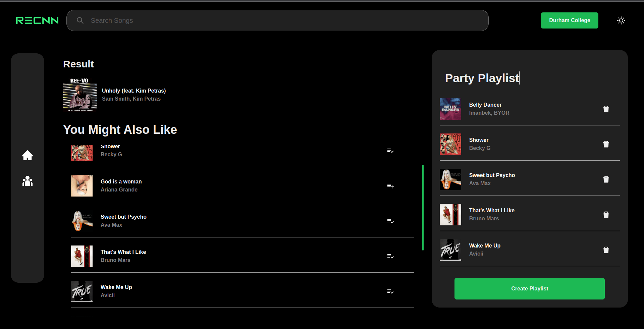
Task: Click the RECNN logo
Action: [37, 20]
